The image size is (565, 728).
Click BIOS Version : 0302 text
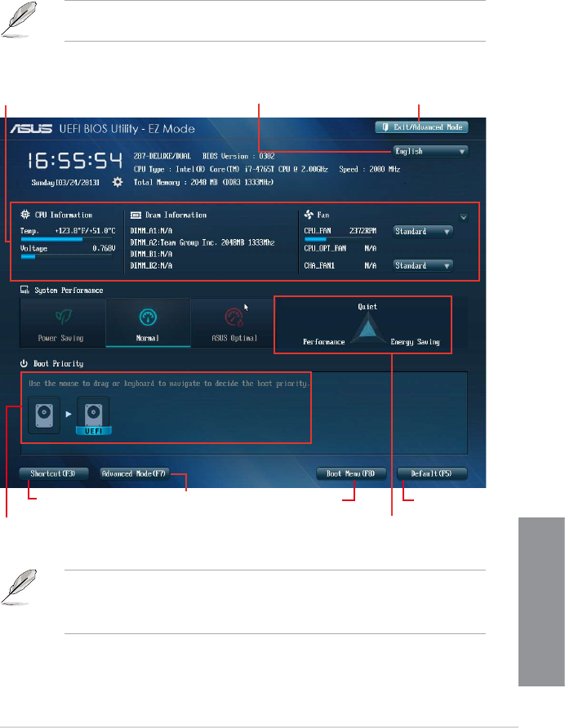pyautogui.click(x=238, y=157)
